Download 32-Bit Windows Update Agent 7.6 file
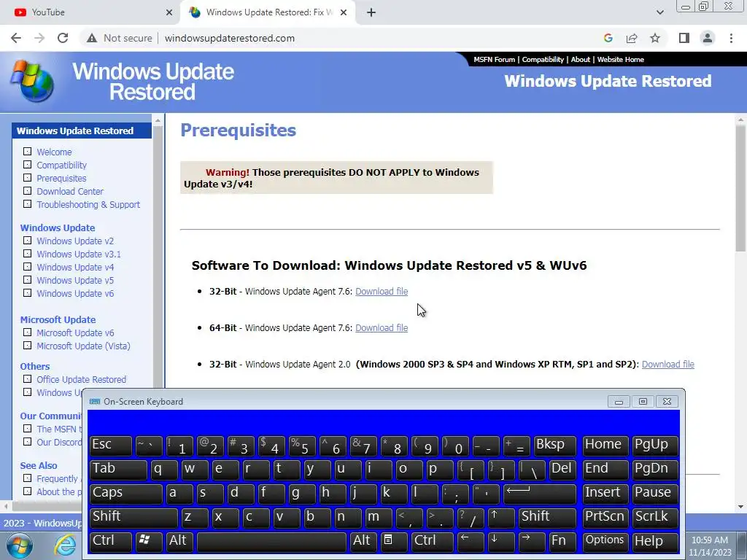Screen dimensions: 747x560 tap(382, 292)
